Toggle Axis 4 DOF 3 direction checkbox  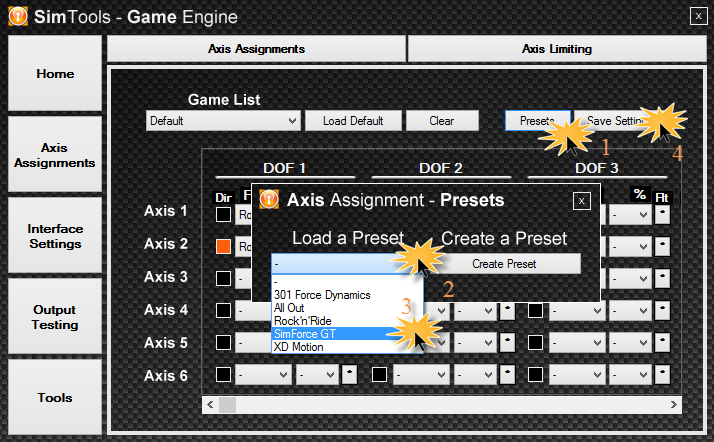click(x=536, y=311)
